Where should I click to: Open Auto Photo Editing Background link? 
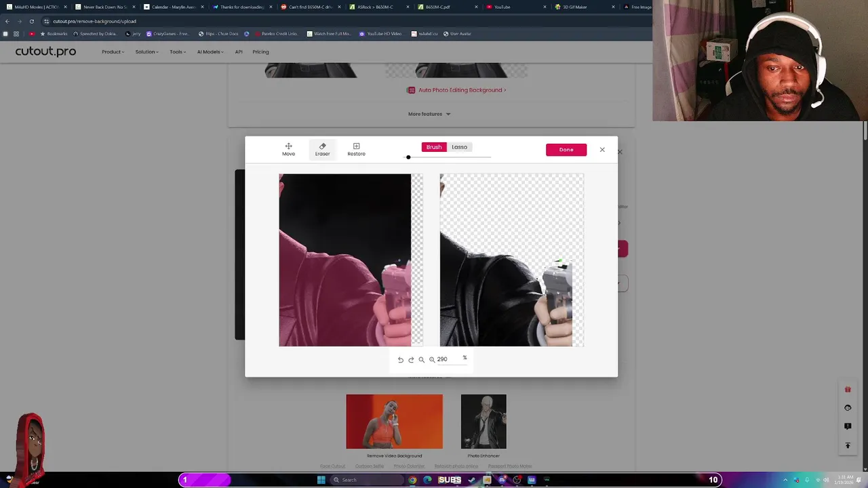[x=456, y=90]
